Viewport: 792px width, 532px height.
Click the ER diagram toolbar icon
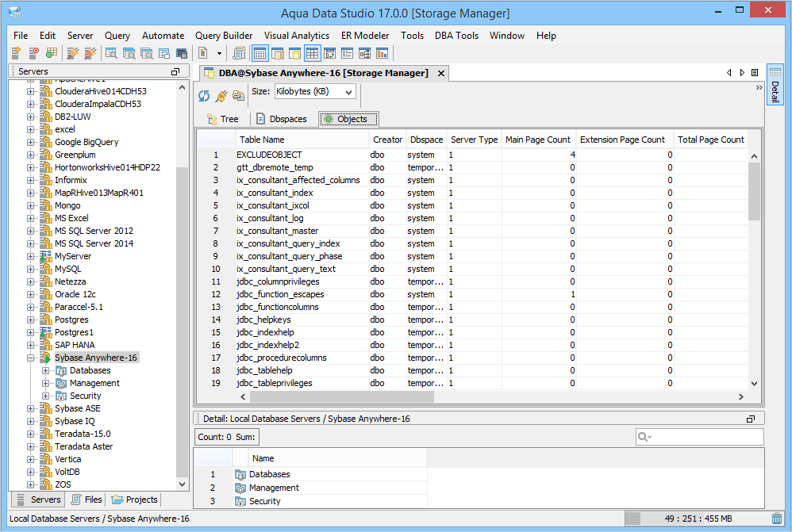[365, 53]
